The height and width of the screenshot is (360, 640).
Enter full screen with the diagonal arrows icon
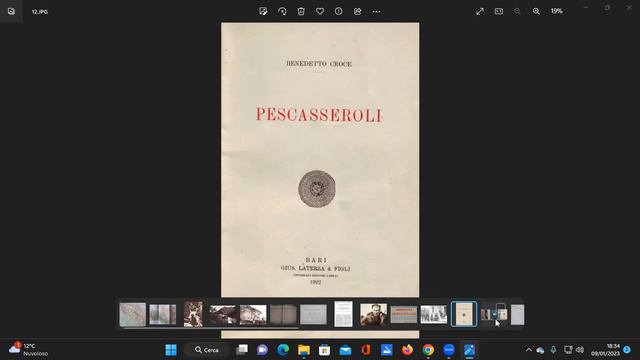click(x=480, y=11)
